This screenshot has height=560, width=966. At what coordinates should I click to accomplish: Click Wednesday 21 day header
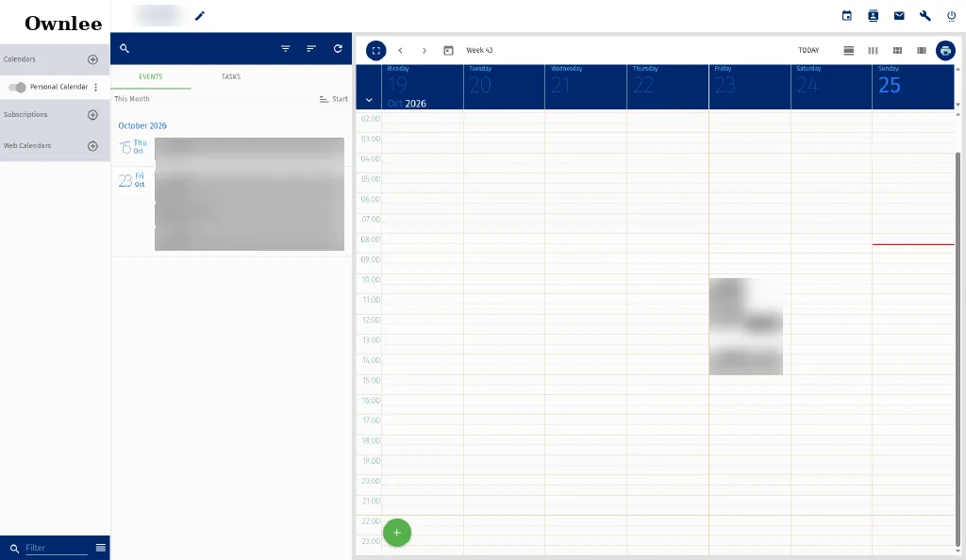pos(586,87)
